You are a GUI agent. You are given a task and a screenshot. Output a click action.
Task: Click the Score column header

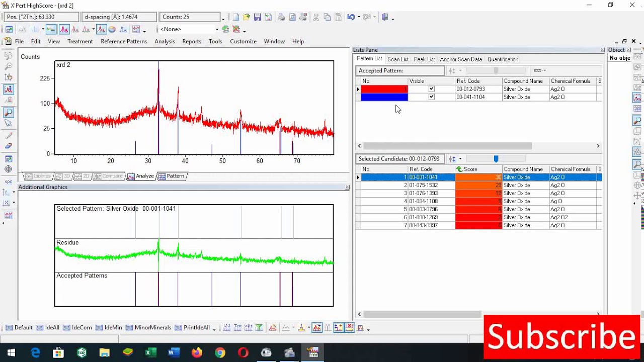click(478, 169)
